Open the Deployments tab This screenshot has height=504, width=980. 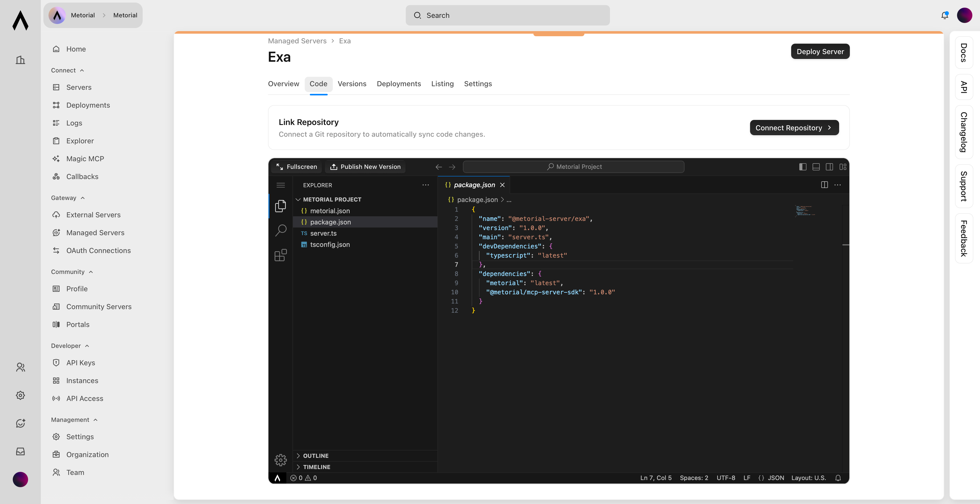(399, 84)
